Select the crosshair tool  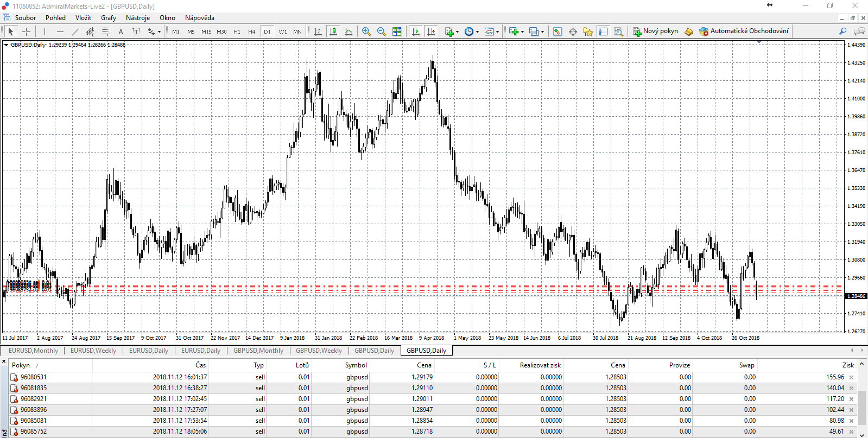(x=26, y=31)
